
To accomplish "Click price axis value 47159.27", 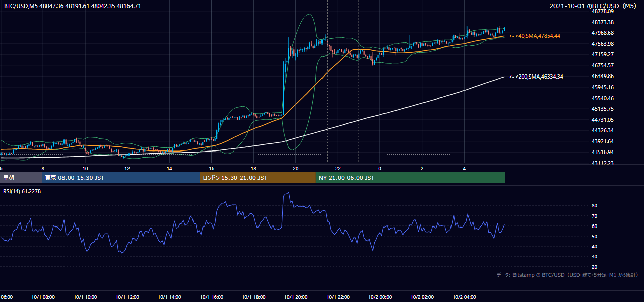I will pos(602,54).
